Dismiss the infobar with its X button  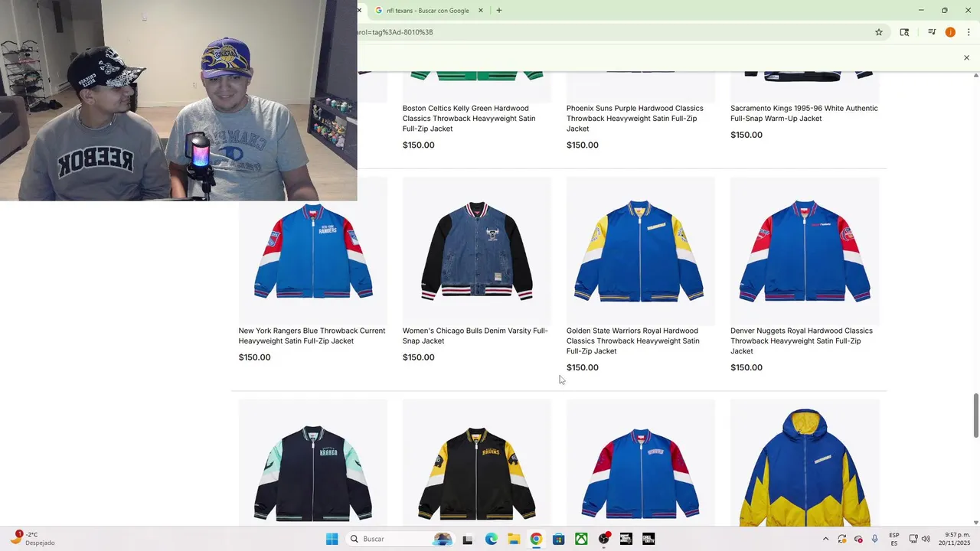[x=966, y=57]
